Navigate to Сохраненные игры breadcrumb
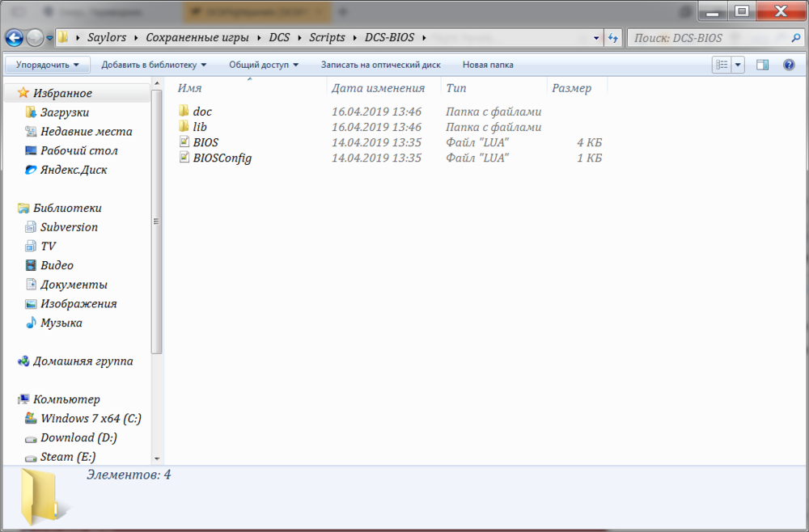The width and height of the screenshot is (809, 532). [x=197, y=38]
